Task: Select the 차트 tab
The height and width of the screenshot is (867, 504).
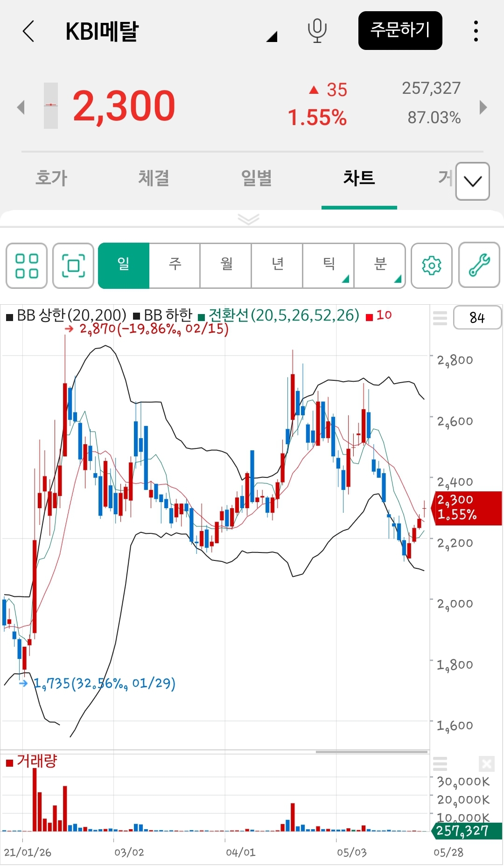Action: point(359,178)
